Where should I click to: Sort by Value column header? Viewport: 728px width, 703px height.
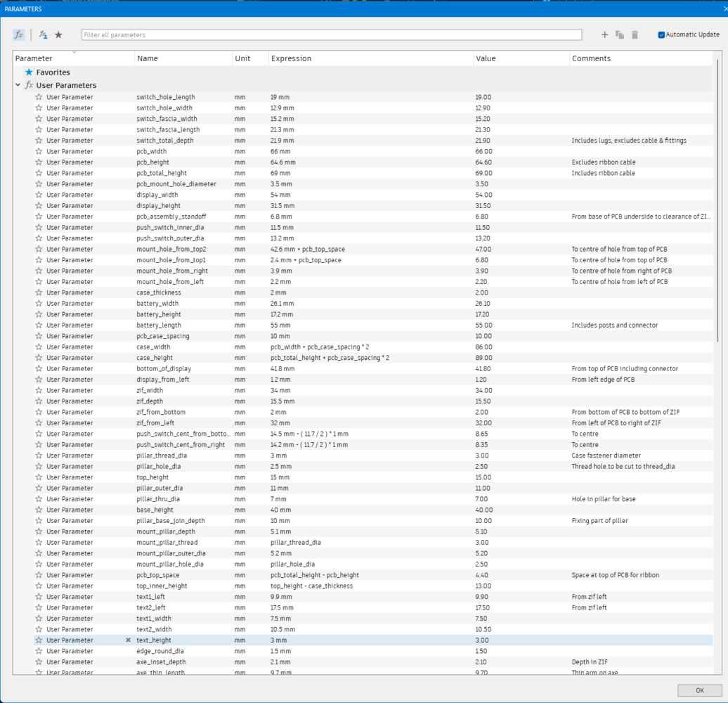[521, 58]
